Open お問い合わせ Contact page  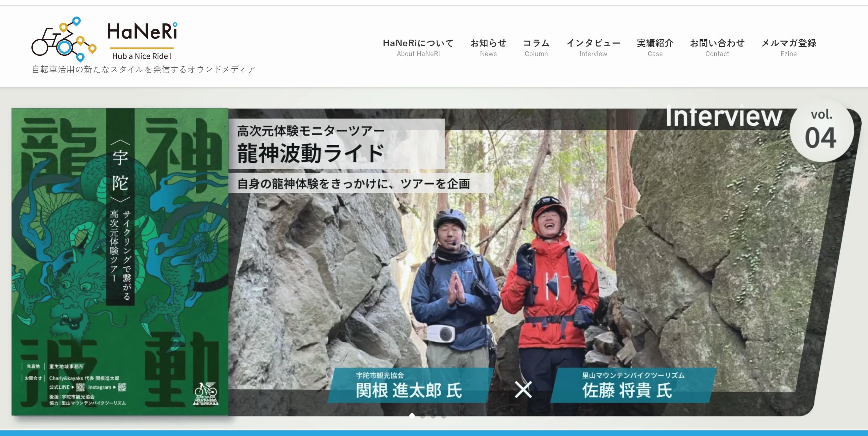(x=717, y=48)
